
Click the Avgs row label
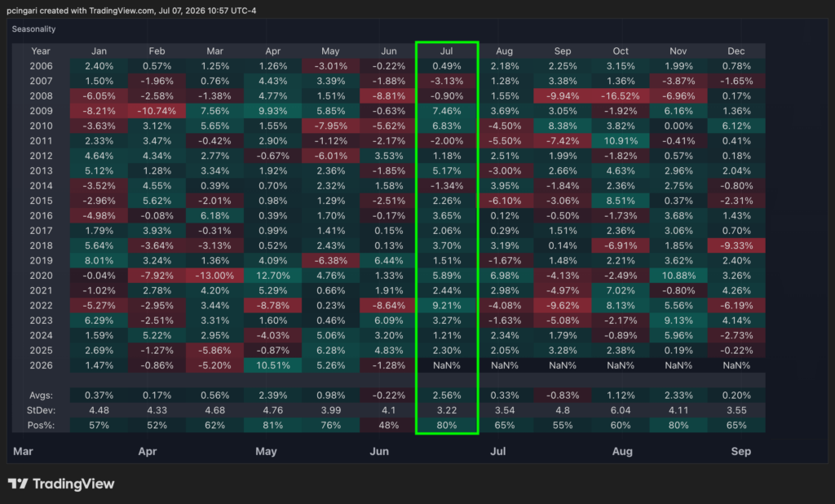(x=41, y=396)
